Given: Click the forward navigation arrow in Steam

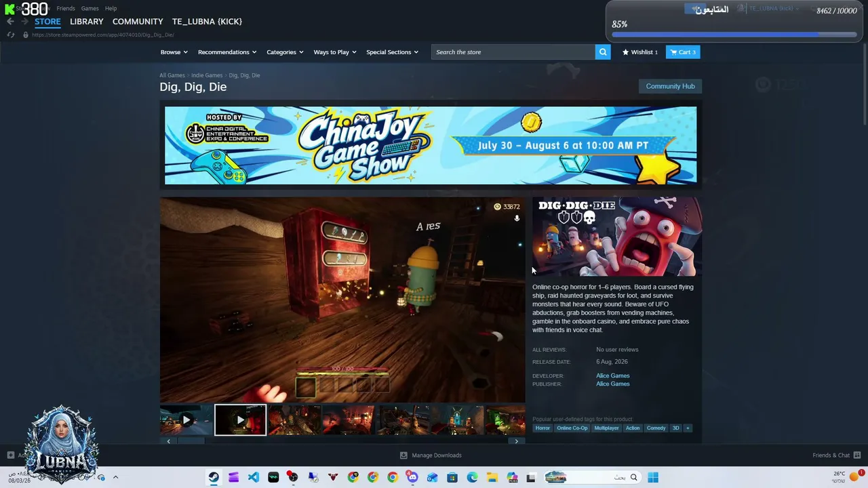Looking at the screenshot, I should point(24,22).
